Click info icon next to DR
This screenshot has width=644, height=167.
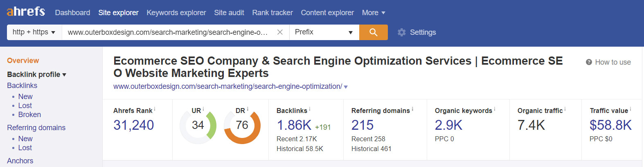(x=248, y=110)
